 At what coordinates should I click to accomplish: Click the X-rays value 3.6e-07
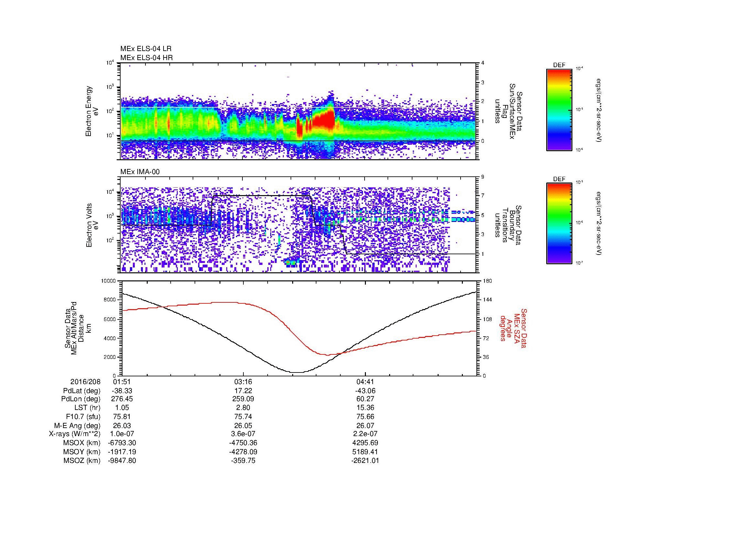point(243,434)
